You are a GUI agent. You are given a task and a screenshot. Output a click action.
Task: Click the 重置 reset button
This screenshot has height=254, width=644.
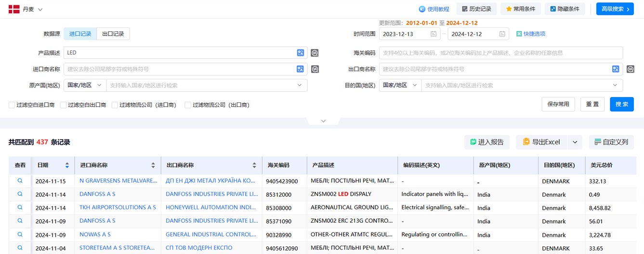tap(592, 104)
